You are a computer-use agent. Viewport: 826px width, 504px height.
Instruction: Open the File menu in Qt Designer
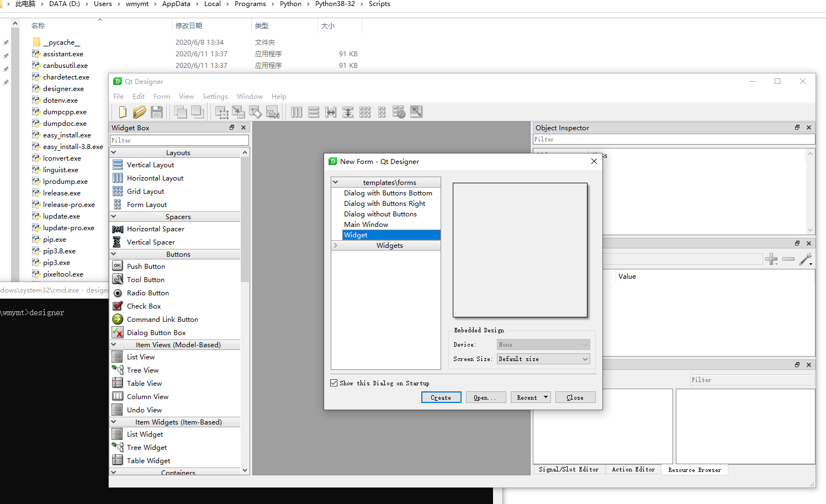(x=118, y=96)
